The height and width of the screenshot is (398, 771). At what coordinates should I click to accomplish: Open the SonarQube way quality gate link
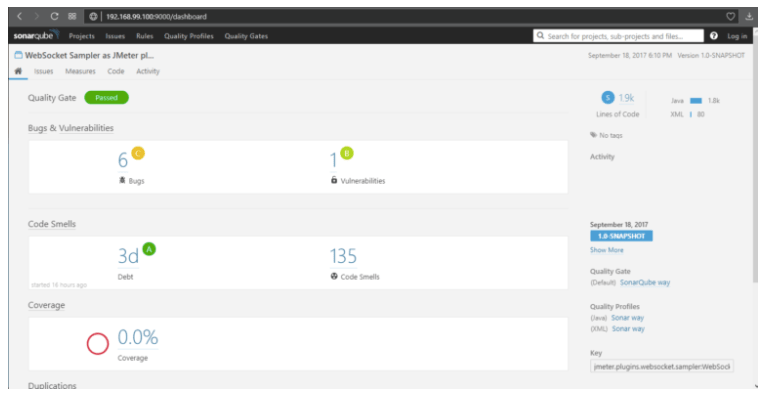pos(645,282)
